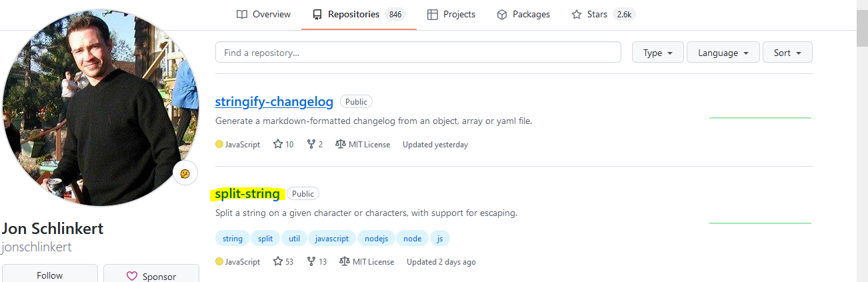The height and width of the screenshot is (282, 868).
Task: Click the Overview book icon
Action: point(242,14)
